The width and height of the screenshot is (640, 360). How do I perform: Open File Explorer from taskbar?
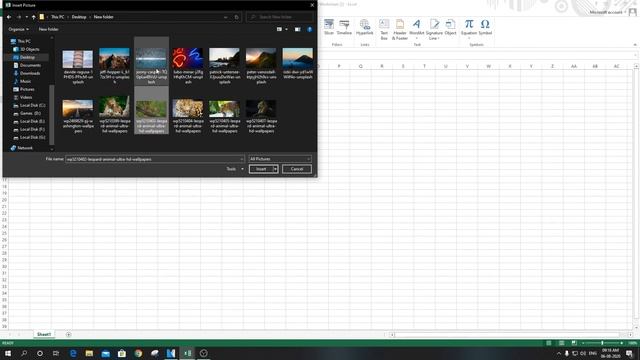[x=89, y=353]
